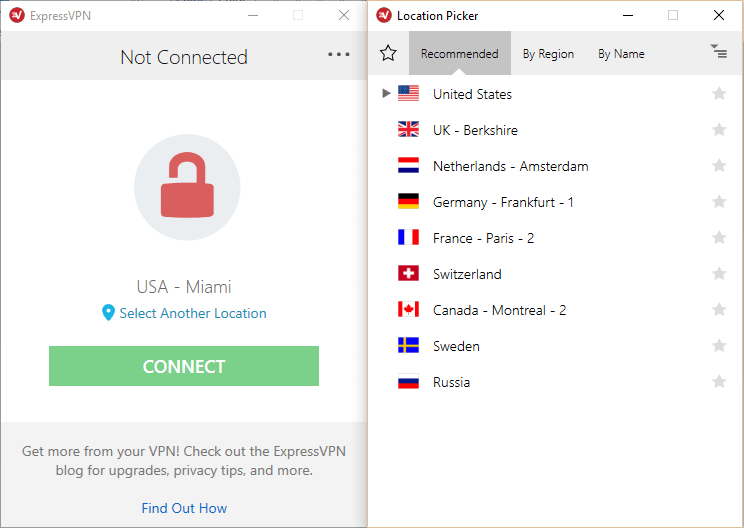
Task: Open the Find Out How link
Action: [x=184, y=508]
